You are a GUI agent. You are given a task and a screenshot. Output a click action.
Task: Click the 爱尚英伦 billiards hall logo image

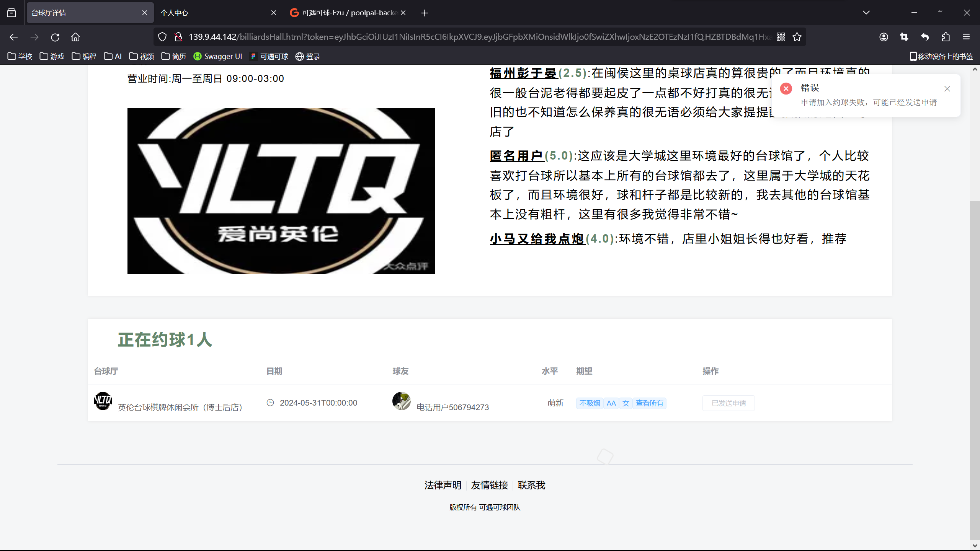[281, 191]
